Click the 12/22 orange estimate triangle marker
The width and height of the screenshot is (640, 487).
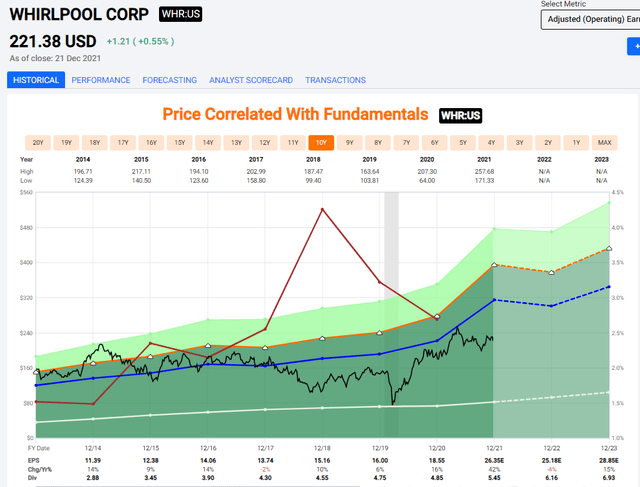click(x=551, y=272)
